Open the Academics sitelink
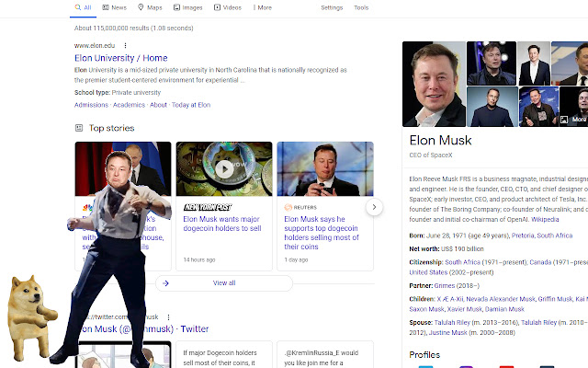 [129, 105]
